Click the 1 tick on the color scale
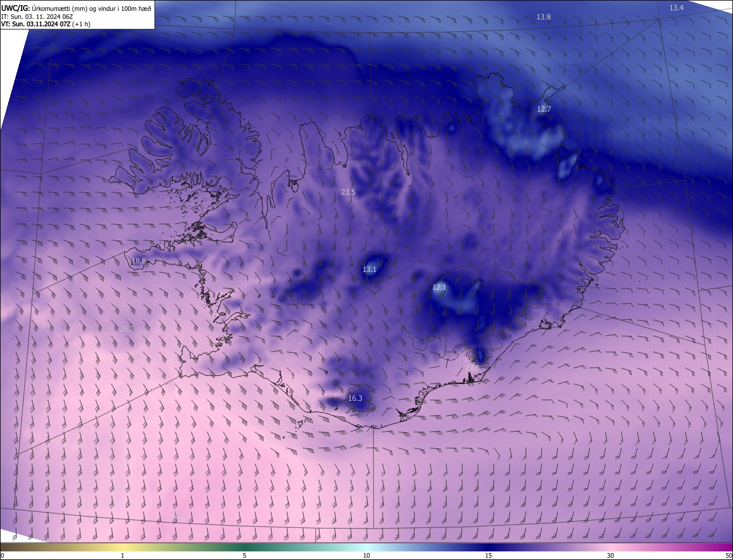This screenshot has height=560, width=733. [123, 555]
